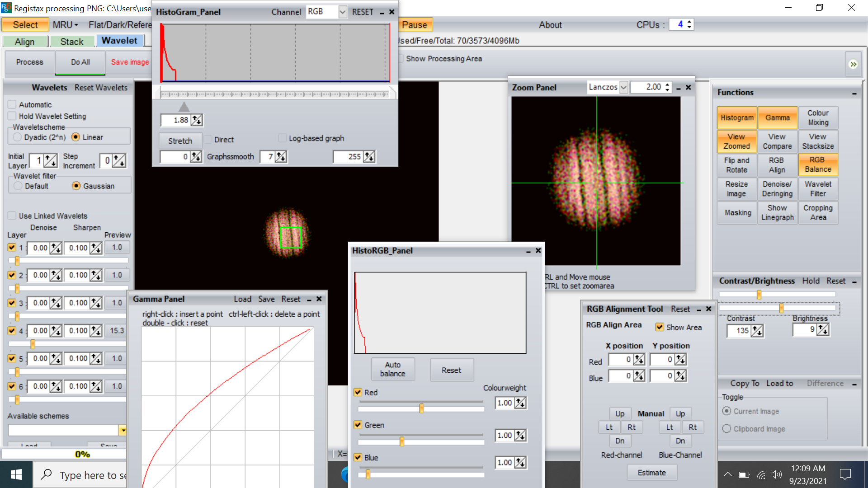Screen dimensions: 868x488
Task: Click the Contrast slider handle
Action: pos(759,295)
